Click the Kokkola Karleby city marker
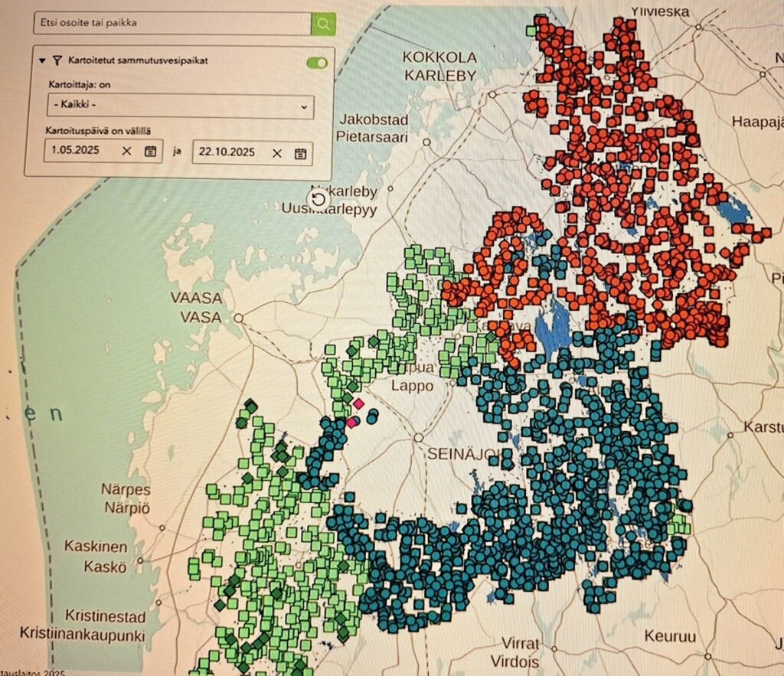 coord(492,94)
